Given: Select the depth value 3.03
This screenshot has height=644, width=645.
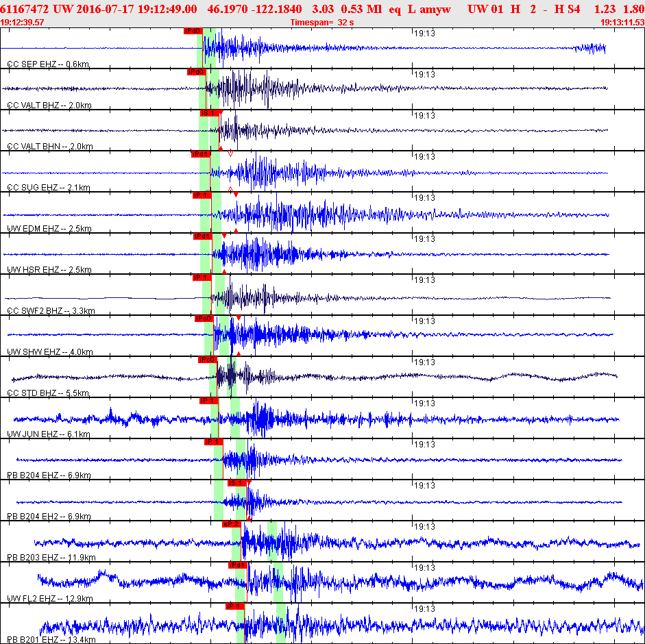Looking at the screenshot, I should 323,9.
